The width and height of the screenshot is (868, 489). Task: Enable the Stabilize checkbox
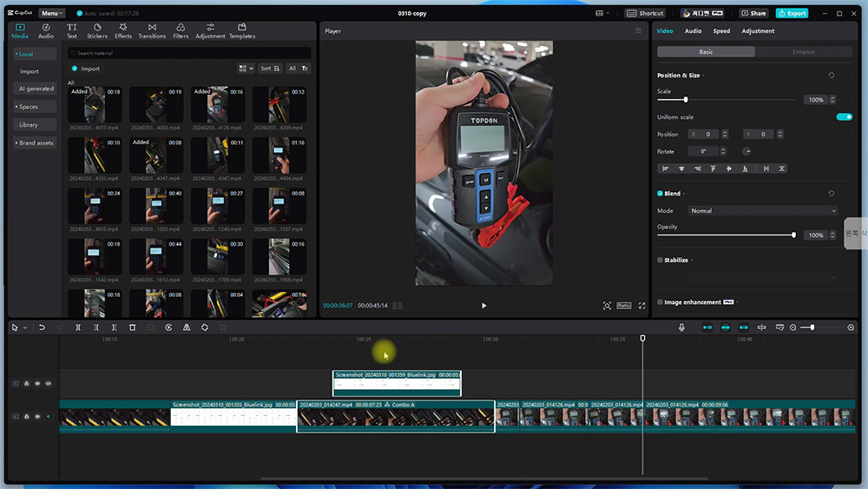pyautogui.click(x=660, y=260)
